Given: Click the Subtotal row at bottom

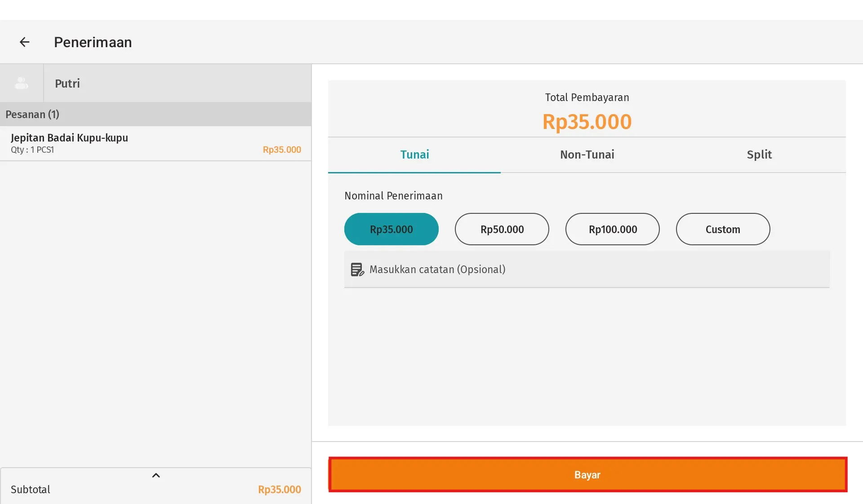Looking at the screenshot, I should [x=31, y=490].
